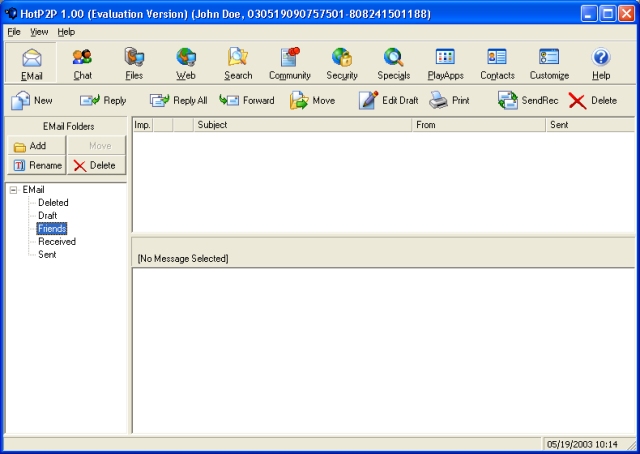Delete the selected email folder
This screenshot has width=640, height=454.
96,165
